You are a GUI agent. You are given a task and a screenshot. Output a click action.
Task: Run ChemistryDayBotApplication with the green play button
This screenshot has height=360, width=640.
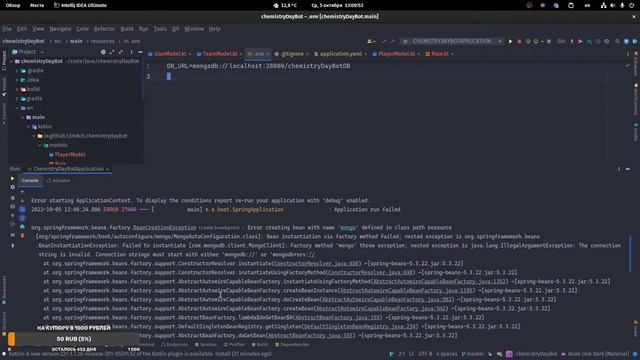pos(510,41)
